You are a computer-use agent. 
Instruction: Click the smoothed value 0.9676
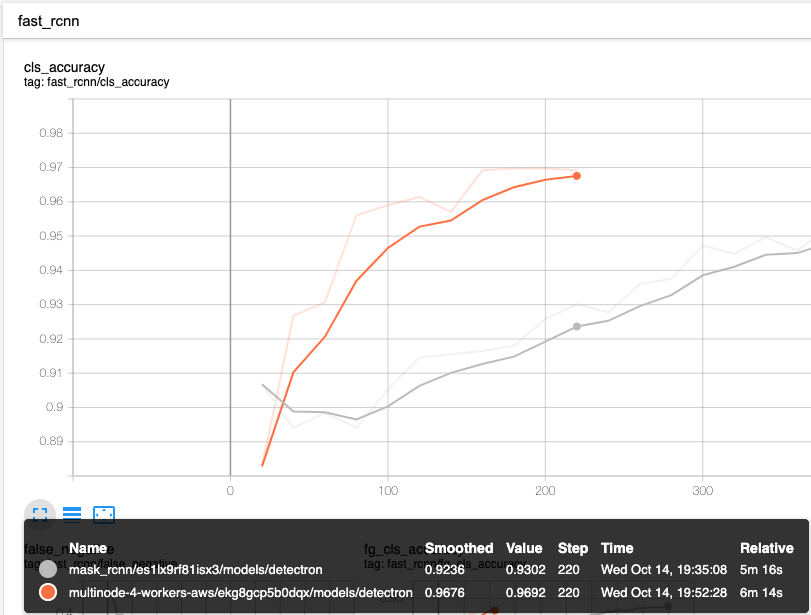[x=444, y=593]
